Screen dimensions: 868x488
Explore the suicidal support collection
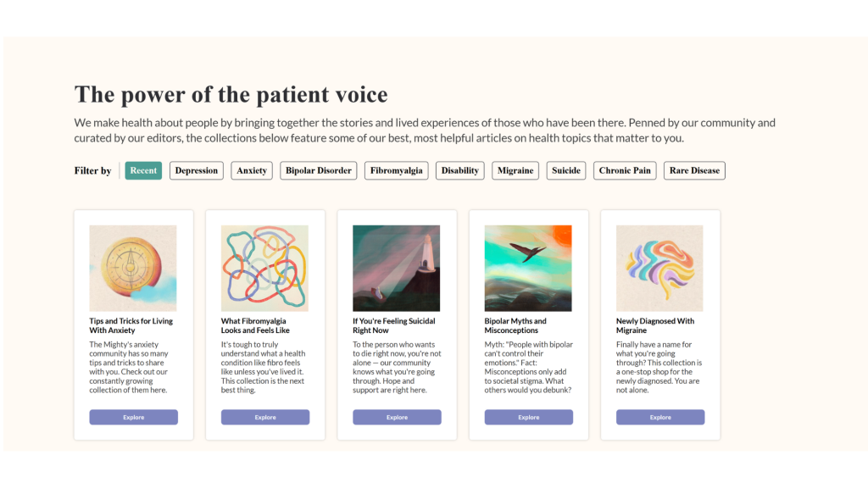point(397,417)
